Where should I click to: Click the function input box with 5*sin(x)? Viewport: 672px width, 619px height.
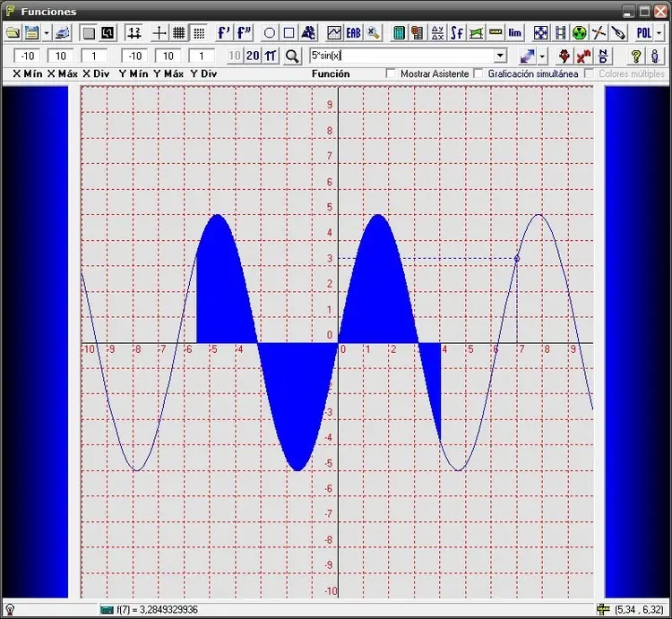(x=402, y=56)
